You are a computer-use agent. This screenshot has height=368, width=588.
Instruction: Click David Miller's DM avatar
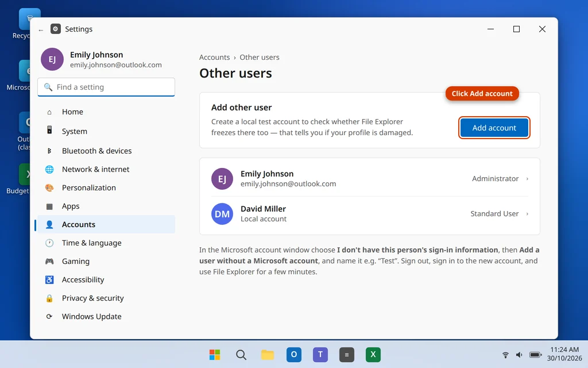tap(222, 214)
